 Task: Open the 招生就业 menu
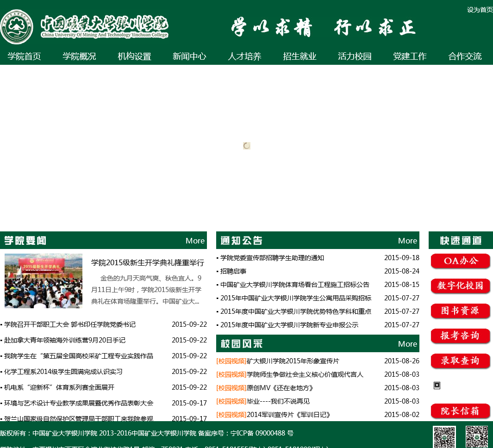[300, 56]
